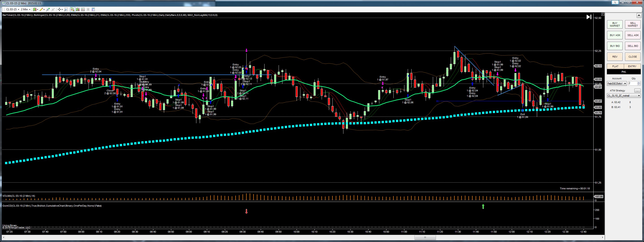The image size is (644, 242).
Task: Toggle the Chart Trader panel icon
Action: pyautogui.click(x=72, y=9)
